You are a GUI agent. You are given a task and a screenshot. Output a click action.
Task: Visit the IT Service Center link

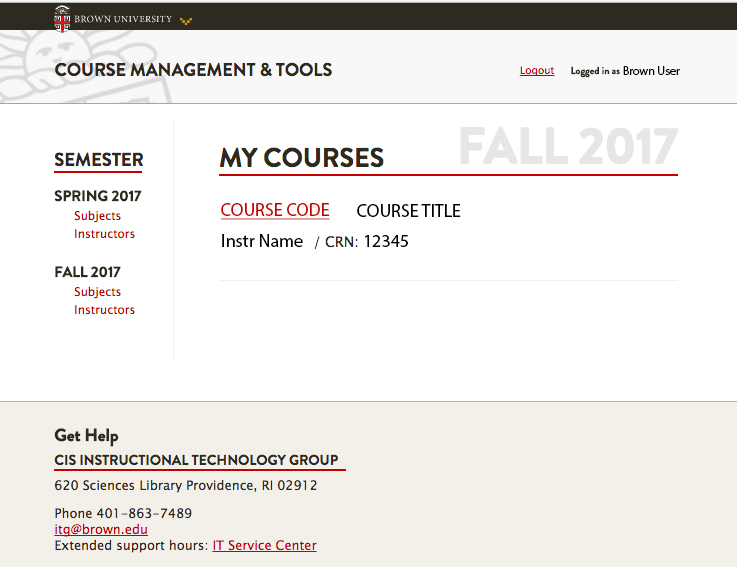point(265,545)
